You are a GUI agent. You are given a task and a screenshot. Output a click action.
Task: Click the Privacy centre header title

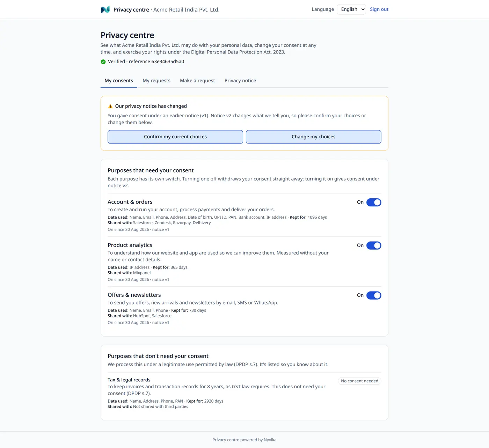click(x=131, y=10)
